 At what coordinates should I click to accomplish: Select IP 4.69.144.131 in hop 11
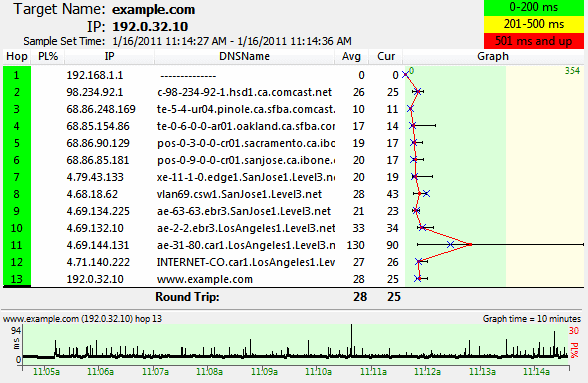98,245
